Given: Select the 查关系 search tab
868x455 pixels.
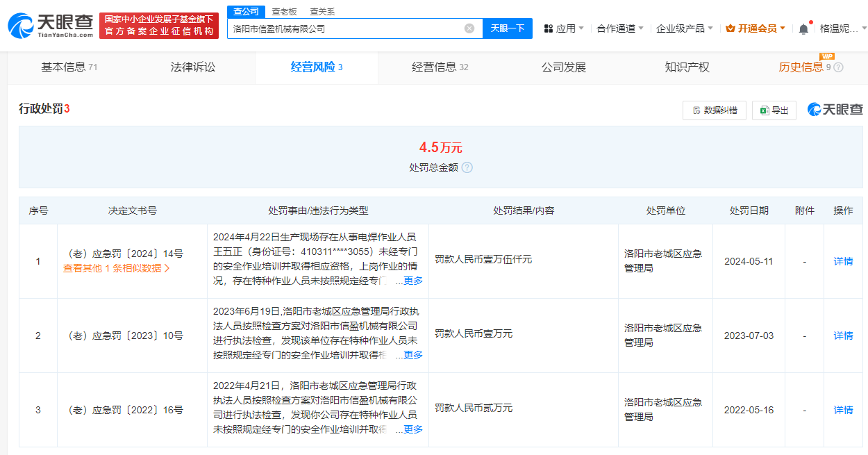Looking at the screenshot, I should click(x=322, y=11).
